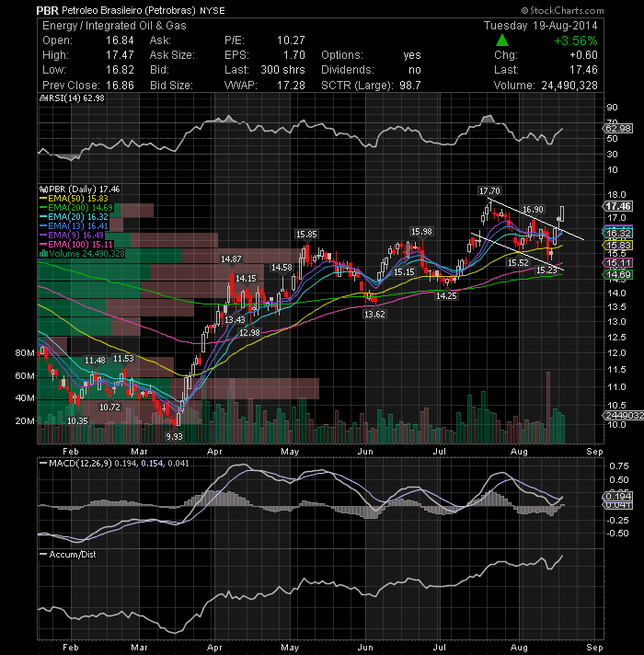
Task: Click the PBR (Daily) candlestick legend icon
Action: (43, 190)
